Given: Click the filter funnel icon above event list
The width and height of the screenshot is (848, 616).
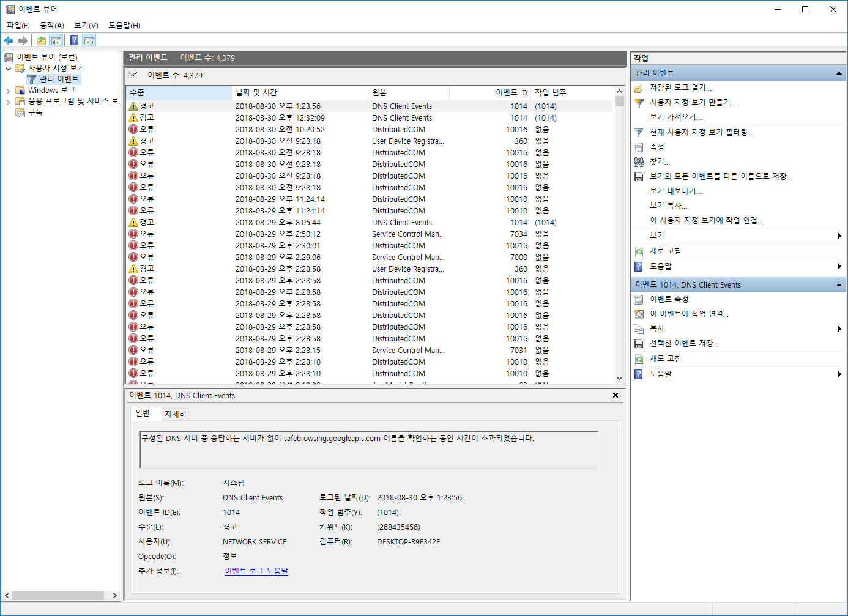Looking at the screenshot, I should [132, 75].
